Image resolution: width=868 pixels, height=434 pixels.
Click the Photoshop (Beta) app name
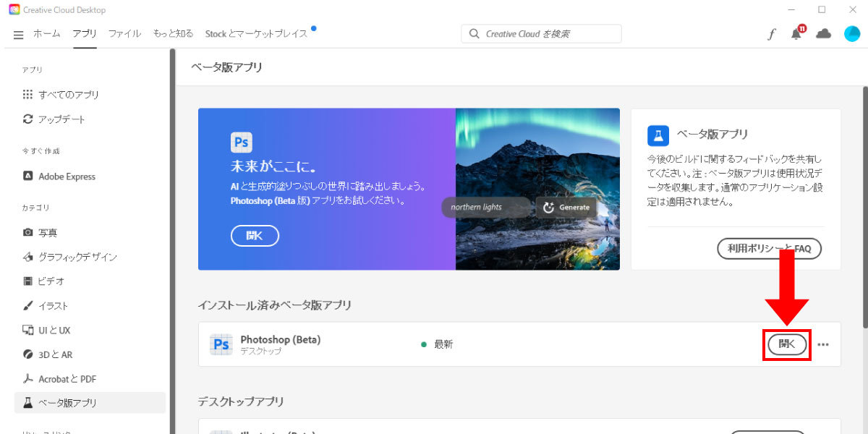click(281, 340)
